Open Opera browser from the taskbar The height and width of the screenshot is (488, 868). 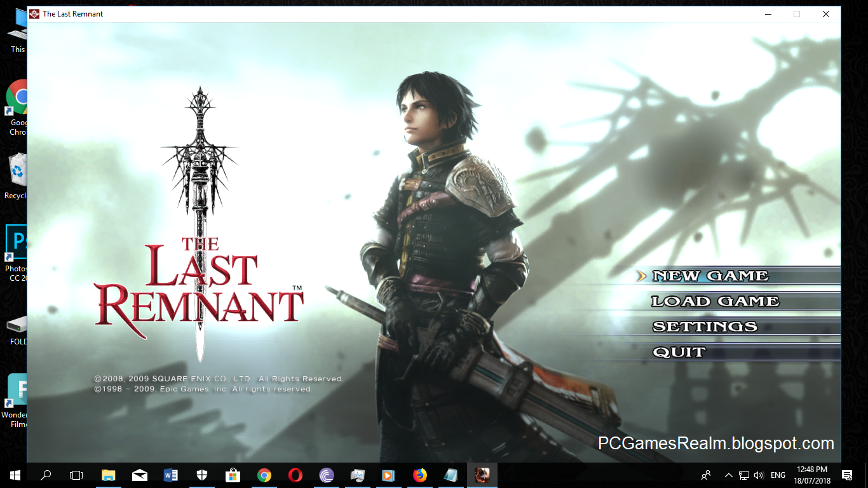[295, 475]
